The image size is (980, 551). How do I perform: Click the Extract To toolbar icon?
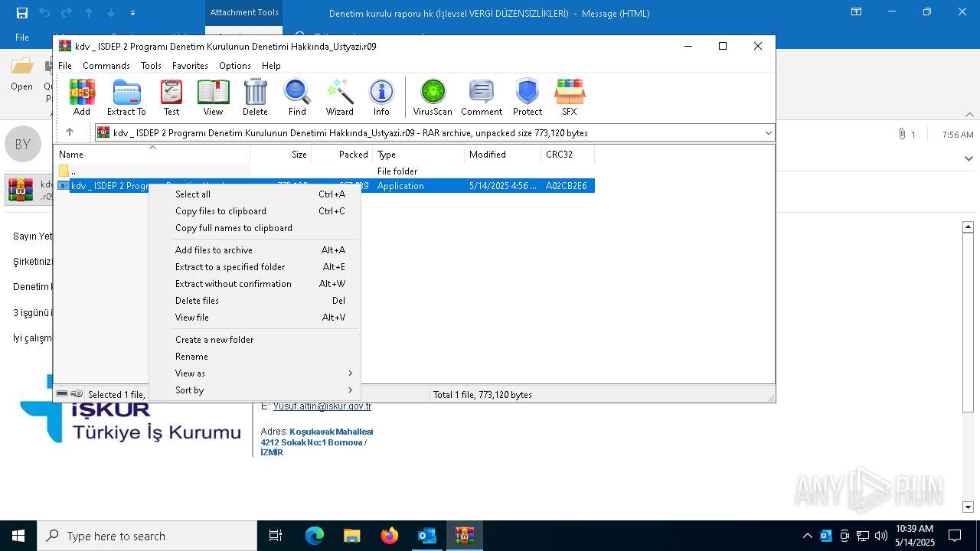(x=126, y=97)
